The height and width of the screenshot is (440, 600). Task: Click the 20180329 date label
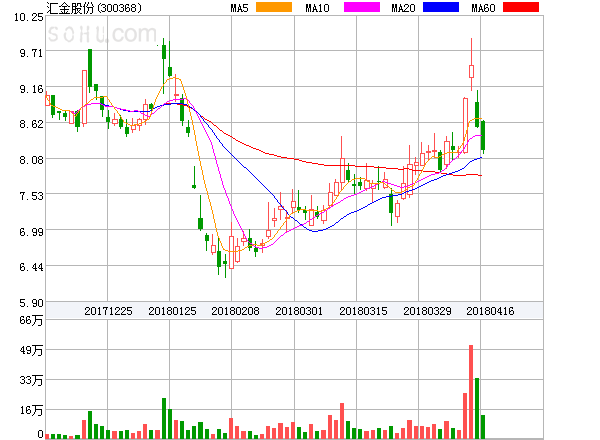coord(427,311)
